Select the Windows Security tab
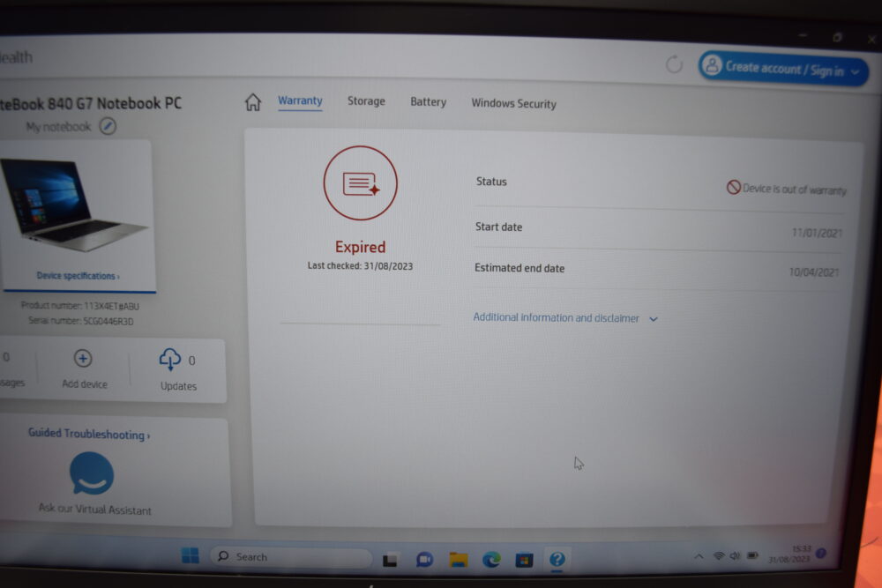 pyautogui.click(x=513, y=103)
